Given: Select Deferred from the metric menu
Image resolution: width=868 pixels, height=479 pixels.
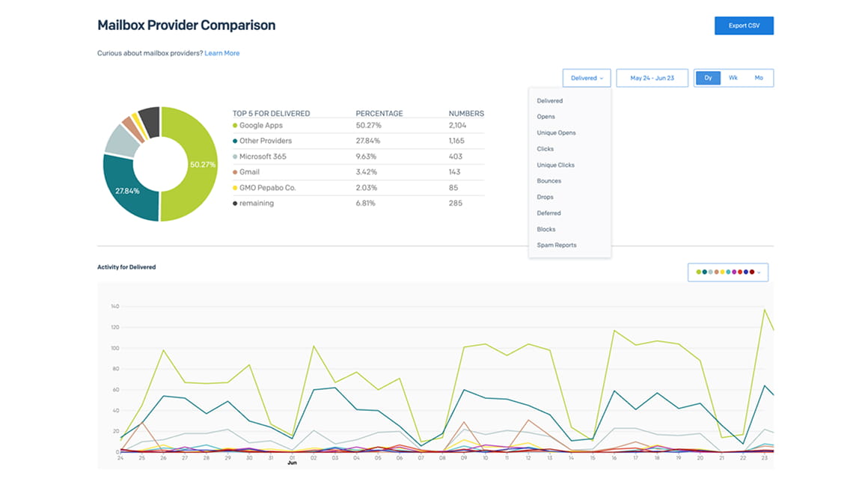Looking at the screenshot, I should click(548, 213).
